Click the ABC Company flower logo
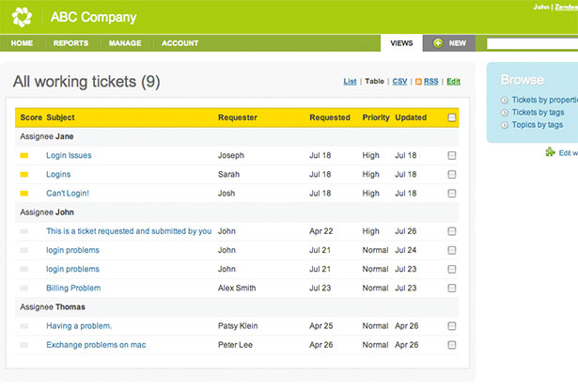Image resolution: width=578 pixels, height=392 pixels. tap(23, 17)
